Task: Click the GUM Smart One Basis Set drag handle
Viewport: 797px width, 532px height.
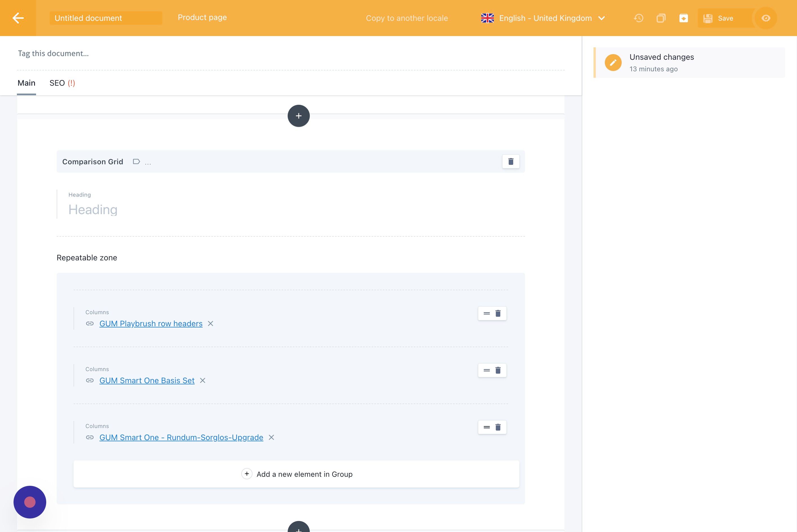Action: pyautogui.click(x=486, y=370)
